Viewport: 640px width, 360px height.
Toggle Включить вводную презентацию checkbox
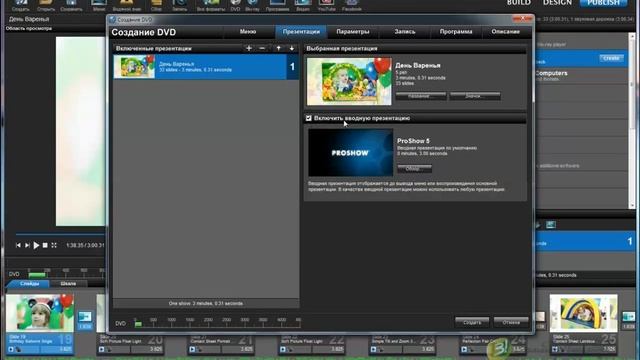click(x=309, y=118)
